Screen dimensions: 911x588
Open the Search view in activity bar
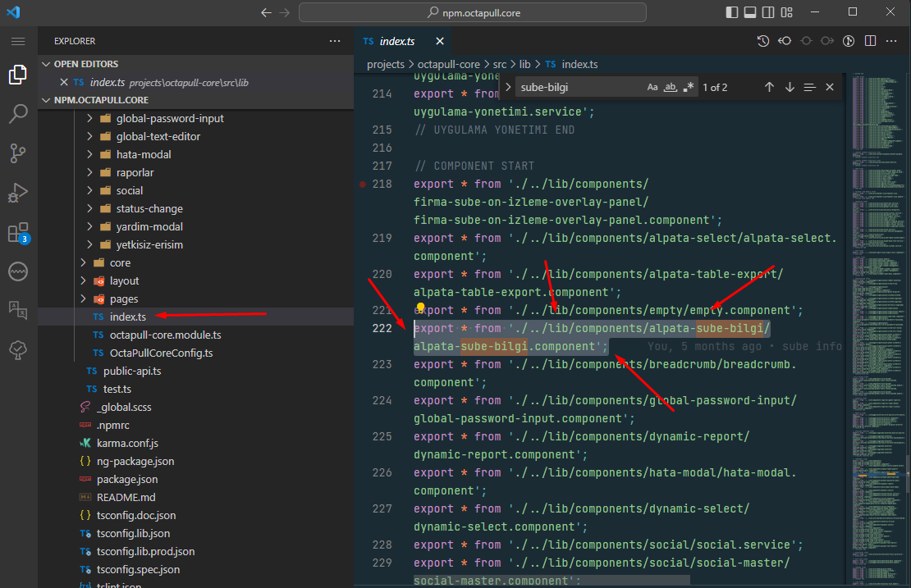pyautogui.click(x=18, y=113)
